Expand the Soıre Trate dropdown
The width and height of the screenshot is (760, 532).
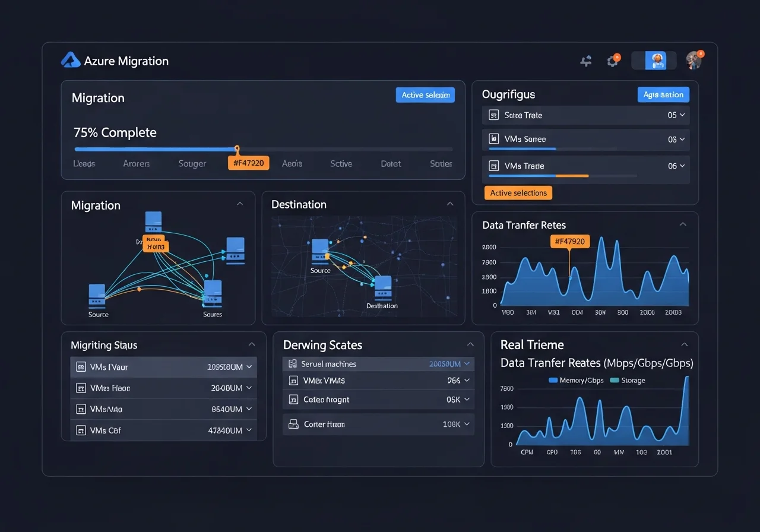coord(682,115)
